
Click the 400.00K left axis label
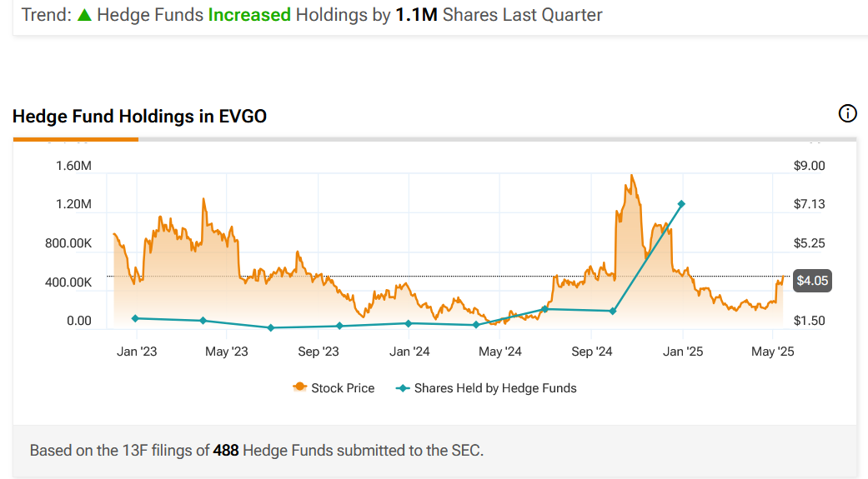coord(68,282)
